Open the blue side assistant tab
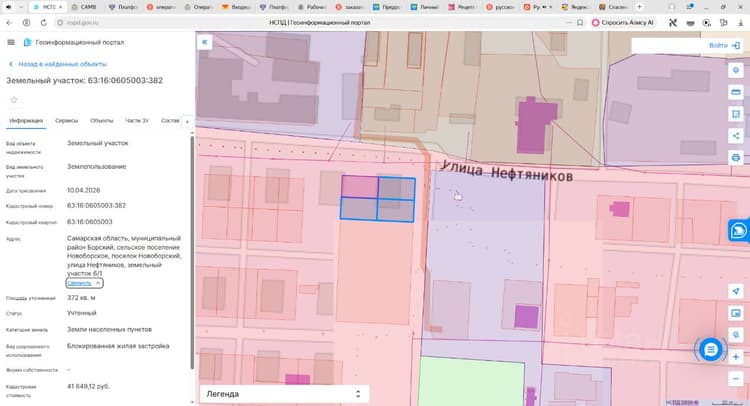Viewport: 750px width, 406px height. 739,231
